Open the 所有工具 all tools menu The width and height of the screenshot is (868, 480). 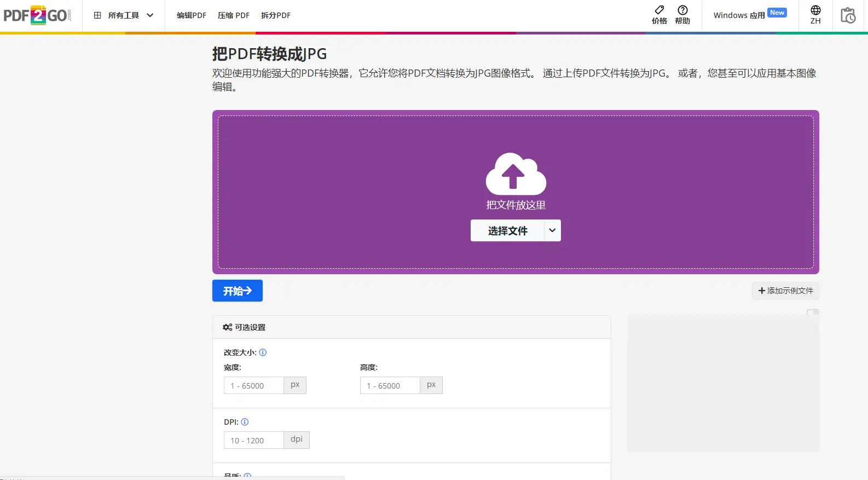pos(124,15)
